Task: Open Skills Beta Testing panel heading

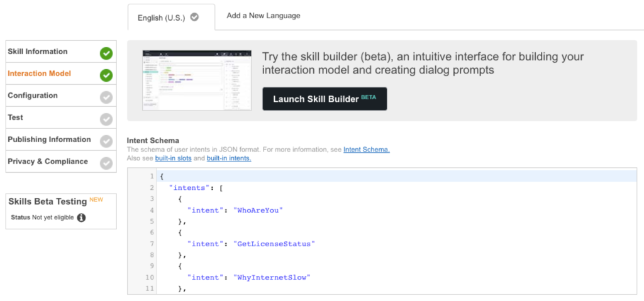Action: [x=47, y=202]
